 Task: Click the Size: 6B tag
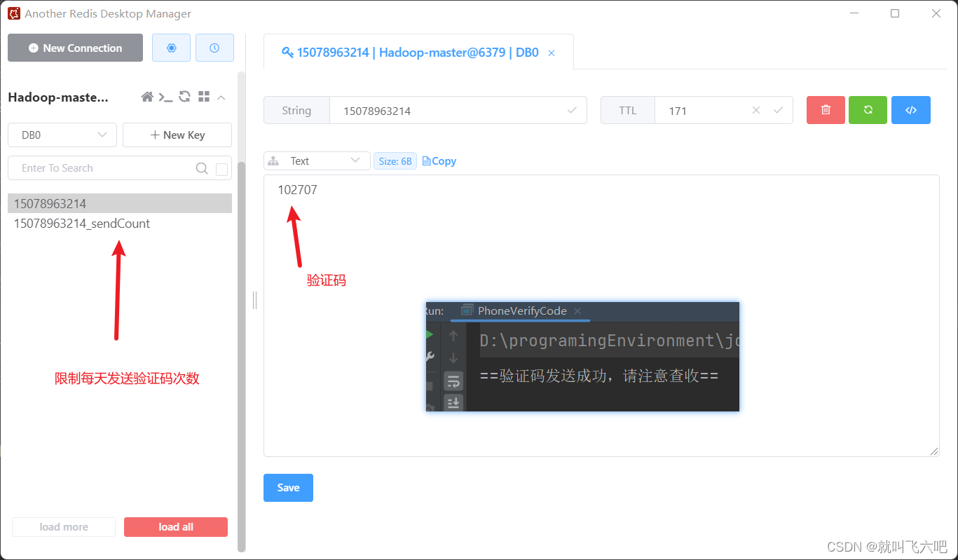395,161
